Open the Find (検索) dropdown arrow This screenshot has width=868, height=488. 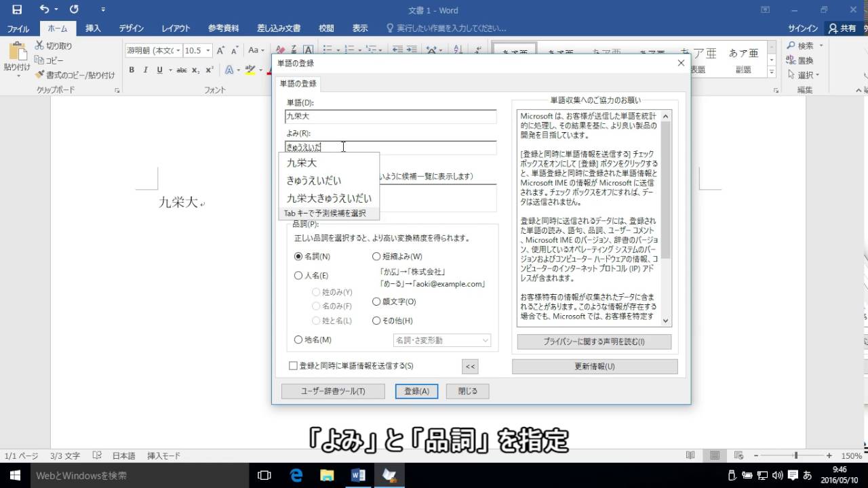point(821,45)
